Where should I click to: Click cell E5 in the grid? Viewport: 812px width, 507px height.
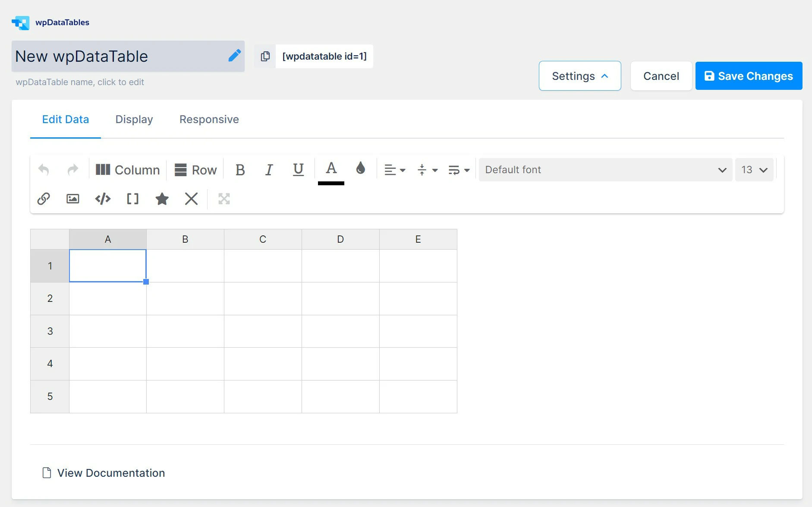click(418, 396)
